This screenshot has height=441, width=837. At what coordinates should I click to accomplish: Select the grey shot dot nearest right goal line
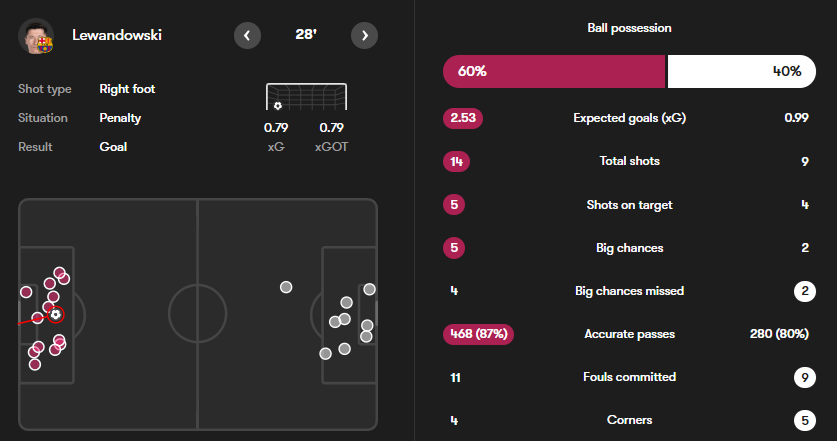click(369, 289)
